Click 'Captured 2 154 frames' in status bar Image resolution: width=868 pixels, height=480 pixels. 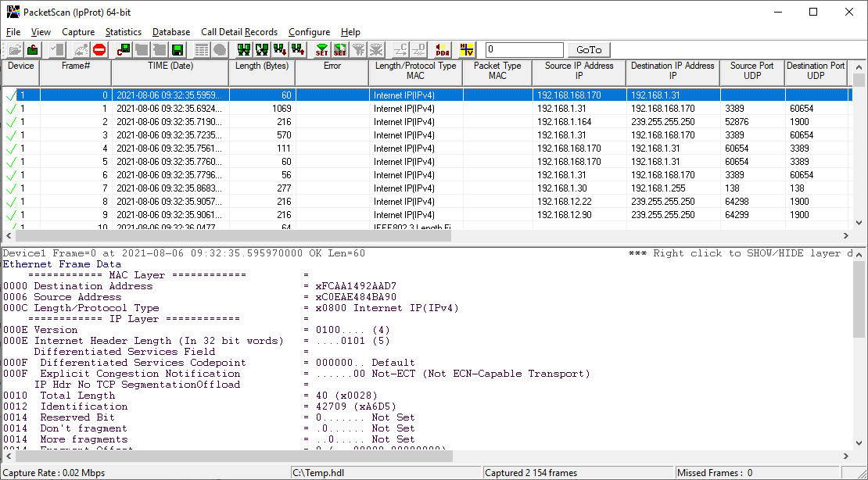point(531,473)
